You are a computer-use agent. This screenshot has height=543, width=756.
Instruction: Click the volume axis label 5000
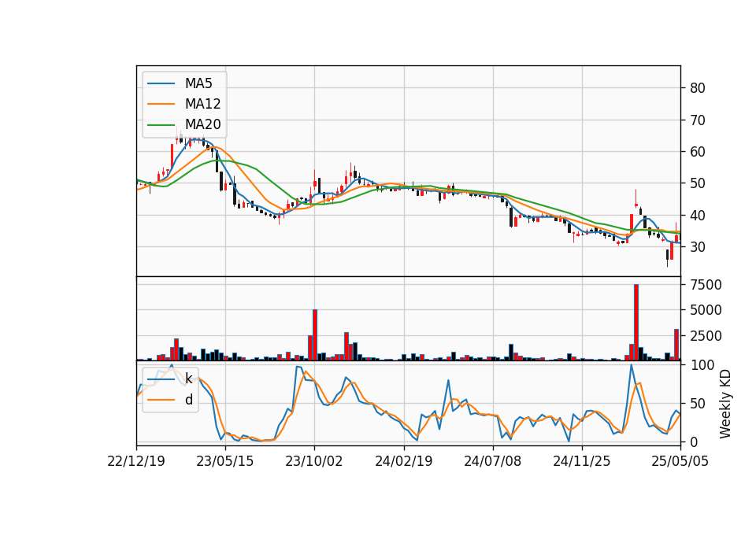(706, 310)
